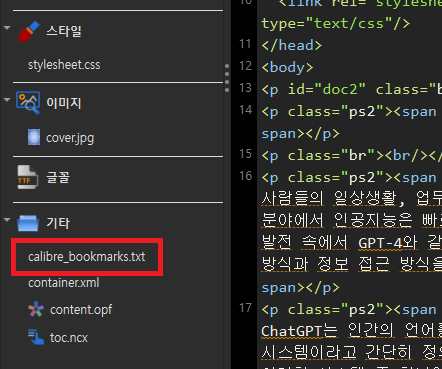Click the class="br" code line
442x369 pixels.
(x=352, y=155)
